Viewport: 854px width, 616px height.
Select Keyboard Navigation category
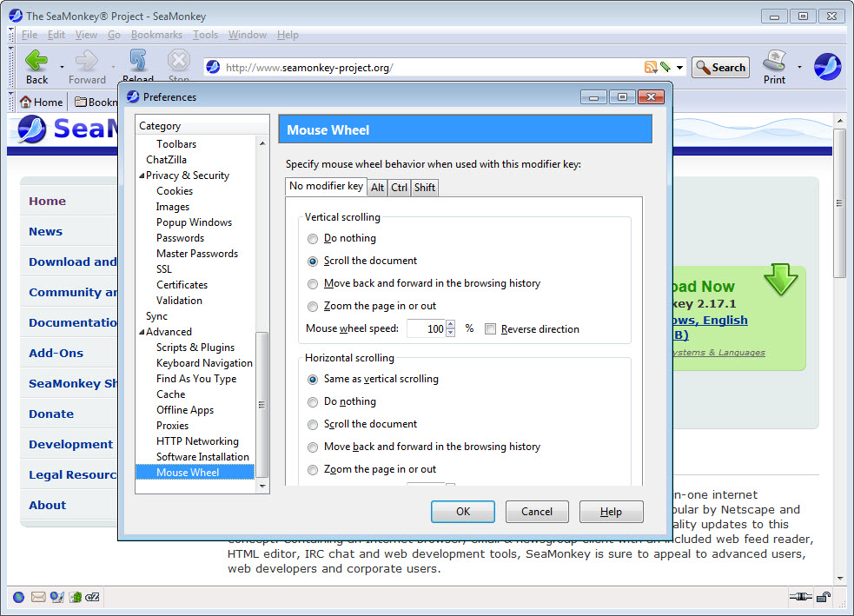[x=204, y=363]
